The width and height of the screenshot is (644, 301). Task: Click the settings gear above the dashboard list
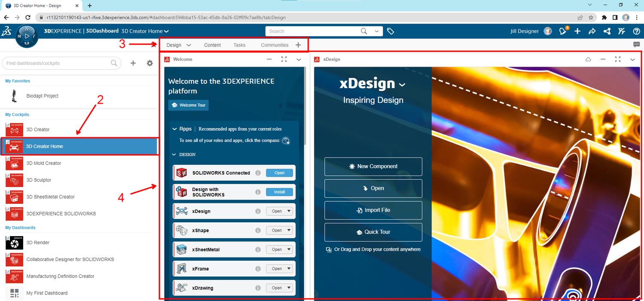click(x=149, y=63)
